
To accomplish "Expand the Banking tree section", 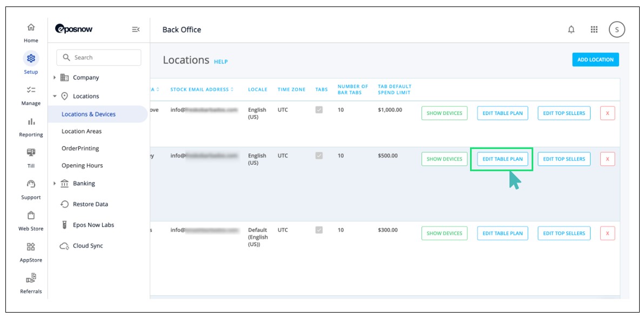I will pos(55,184).
